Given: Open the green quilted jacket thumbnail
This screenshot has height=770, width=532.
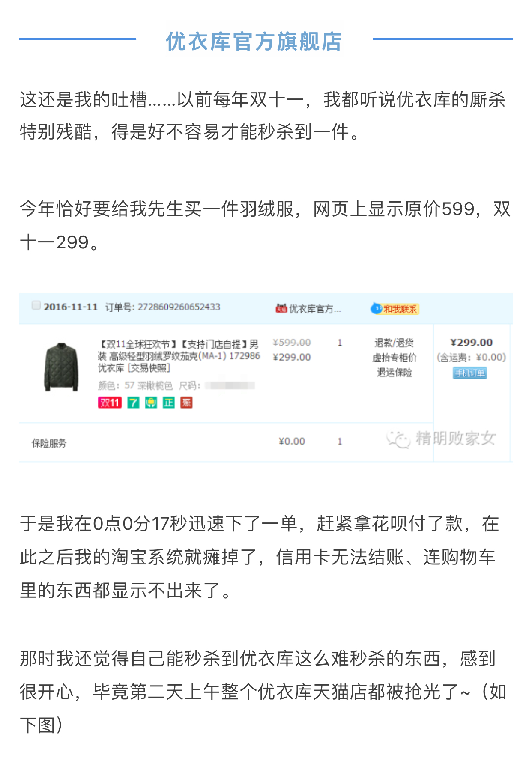Looking at the screenshot, I should coord(62,367).
